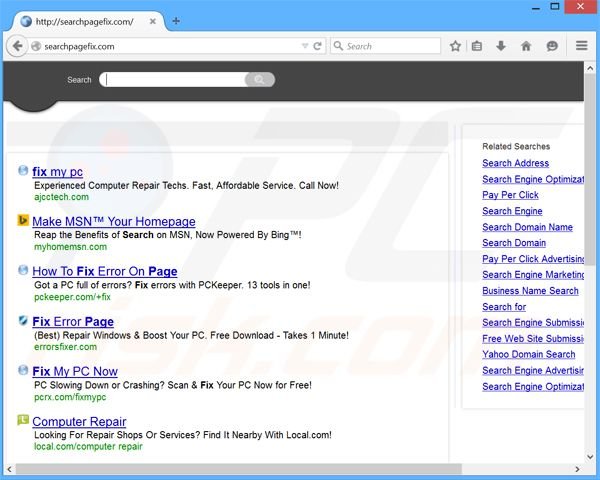600x480 pixels.
Task: Open 'Make MSN Your Homepage' link
Action: (x=114, y=222)
